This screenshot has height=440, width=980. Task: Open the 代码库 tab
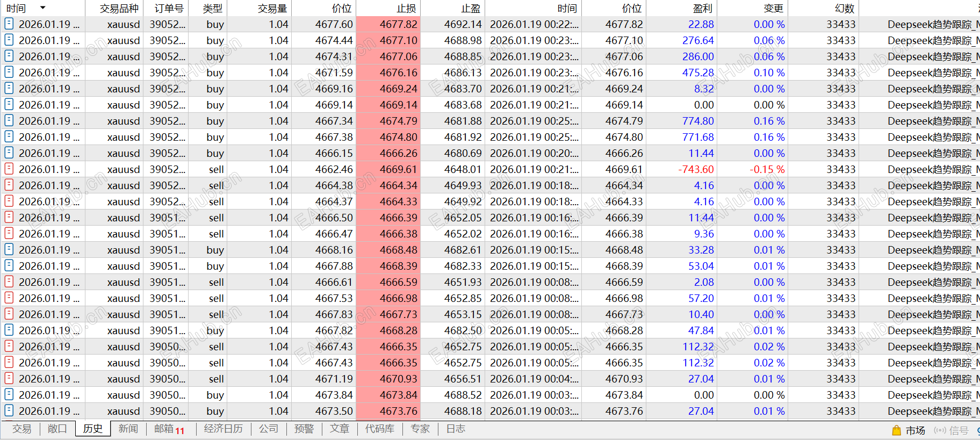pyautogui.click(x=380, y=429)
